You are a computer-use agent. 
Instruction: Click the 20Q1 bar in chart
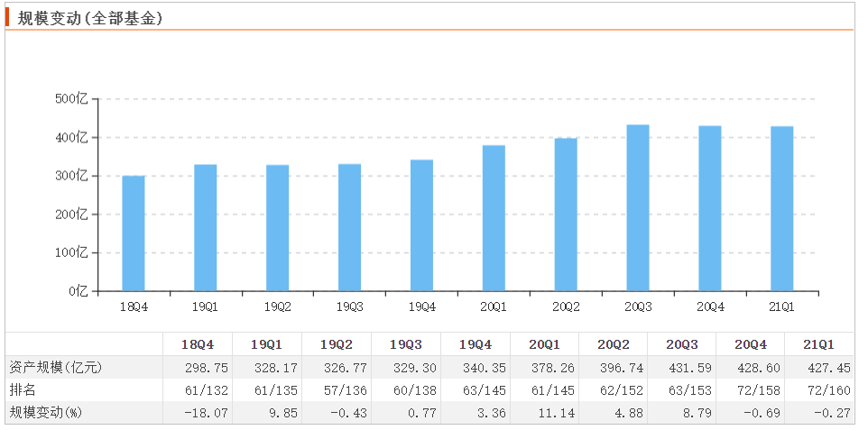[494, 218]
